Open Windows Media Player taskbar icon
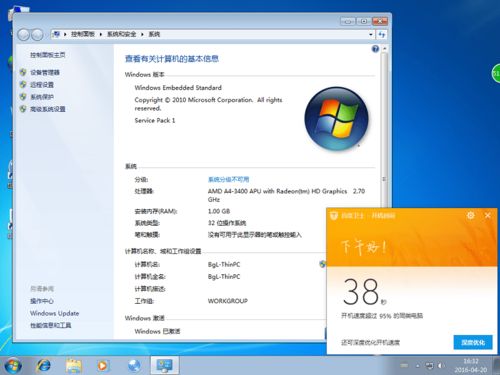 click(x=103, y=366)
